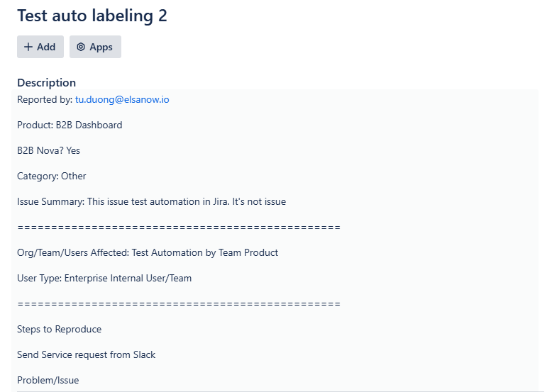The image size is (552, 392).
Task: Click the 'Product: B2B Dashboard' line
Action: [70, 125]
